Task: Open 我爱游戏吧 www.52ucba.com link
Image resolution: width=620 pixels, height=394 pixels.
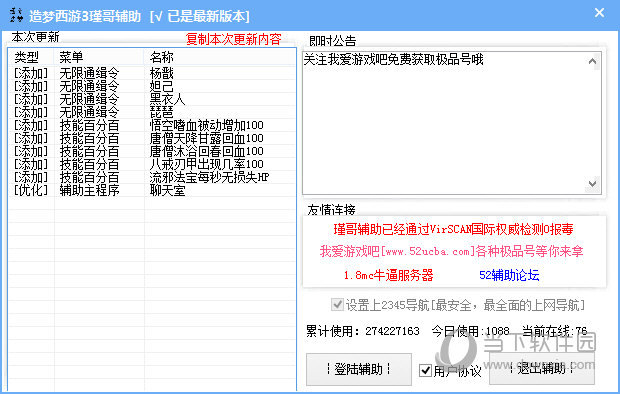Action: tap(452, 251)
